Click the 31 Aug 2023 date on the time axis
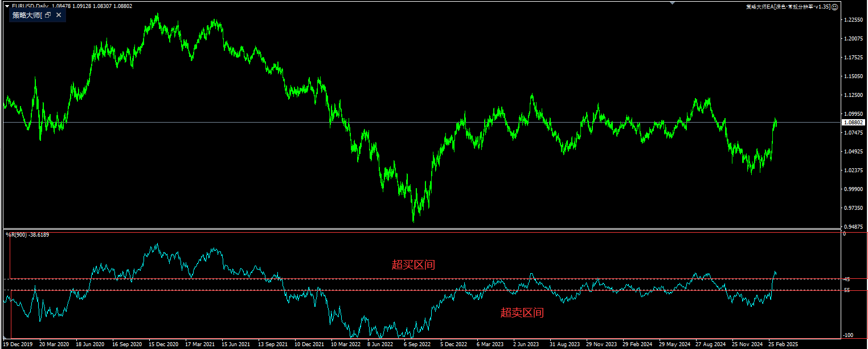This screenshot has width=868, height=349. [x=564, y=344]
